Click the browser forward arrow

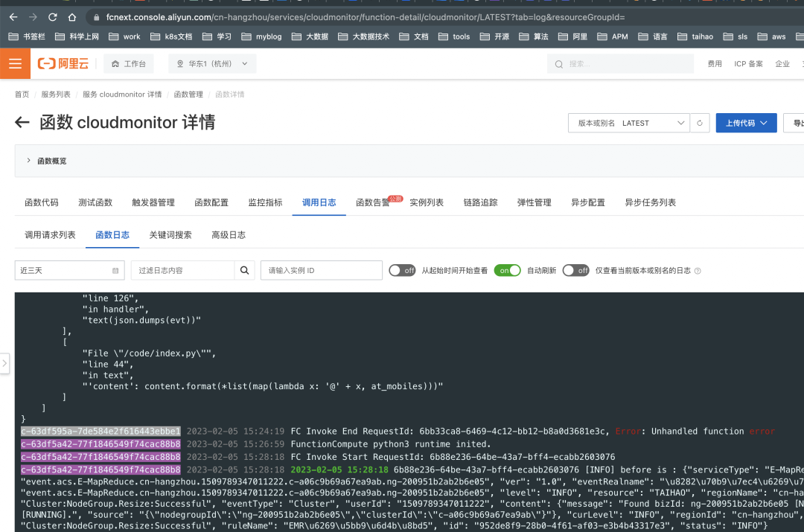(33, 17)
